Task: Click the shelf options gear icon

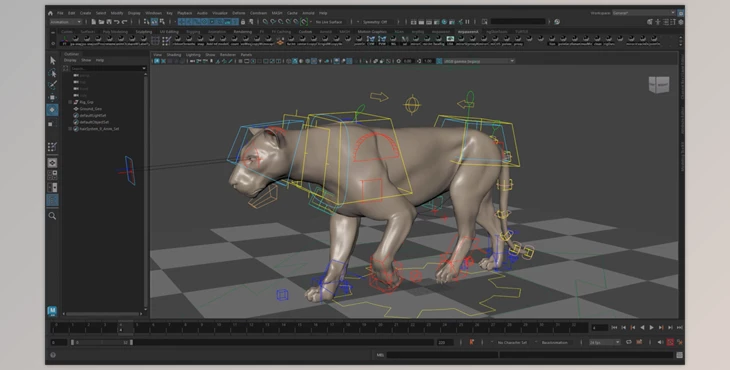Action: (x=53, y=43)
